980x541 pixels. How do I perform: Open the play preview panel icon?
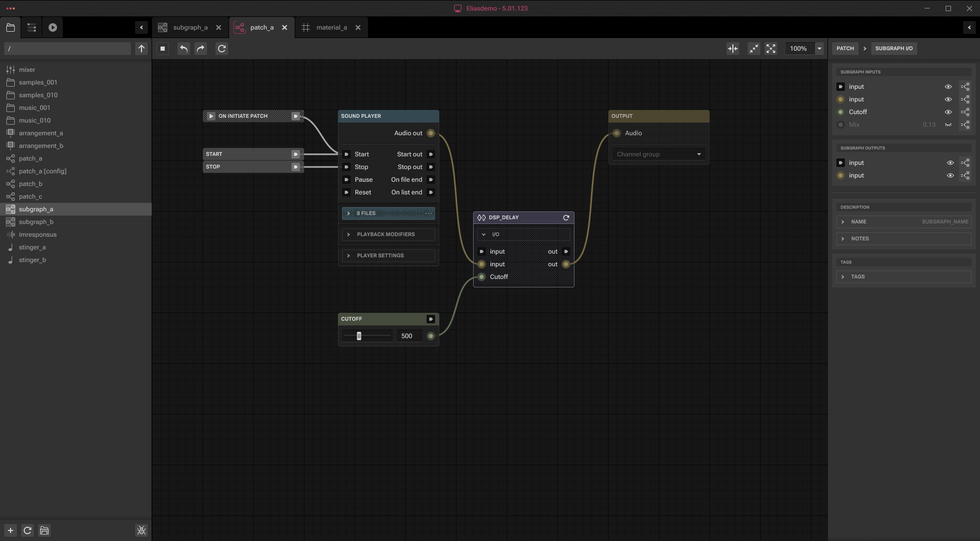[53, 27]
